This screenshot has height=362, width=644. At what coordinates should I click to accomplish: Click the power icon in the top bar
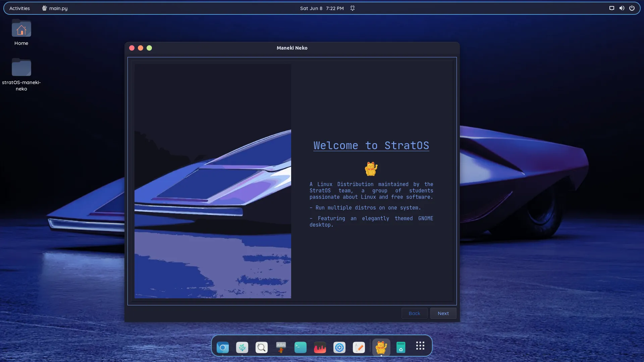point(632,8)
